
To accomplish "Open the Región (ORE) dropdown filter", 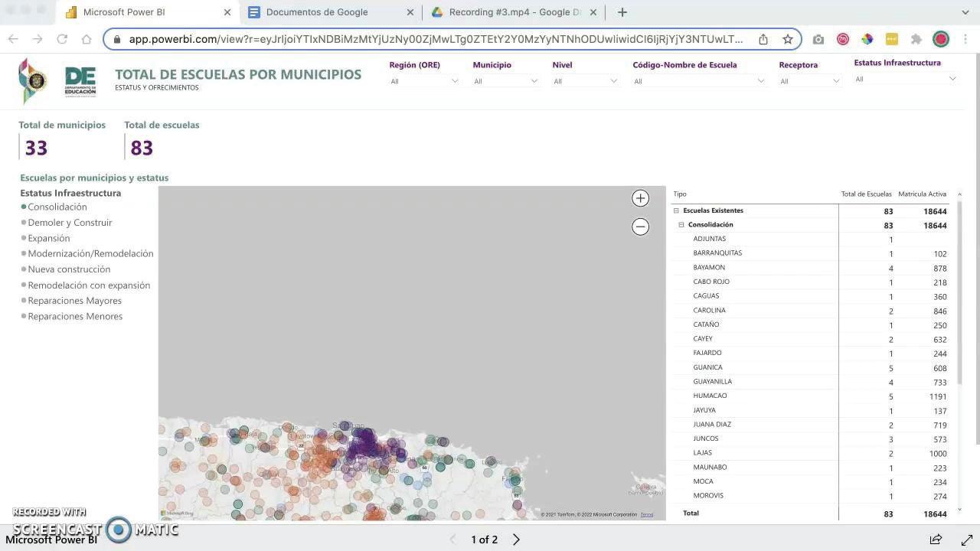I will tap(424, 81).
